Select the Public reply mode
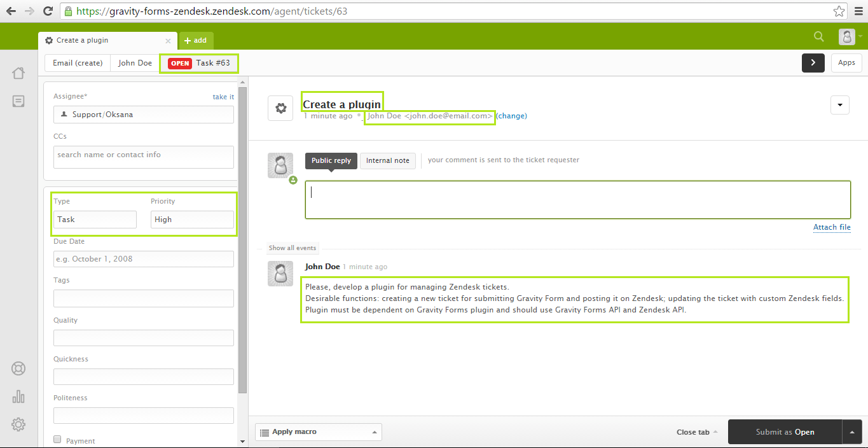Viewport: 868px width, 448px height. point(331,160)
